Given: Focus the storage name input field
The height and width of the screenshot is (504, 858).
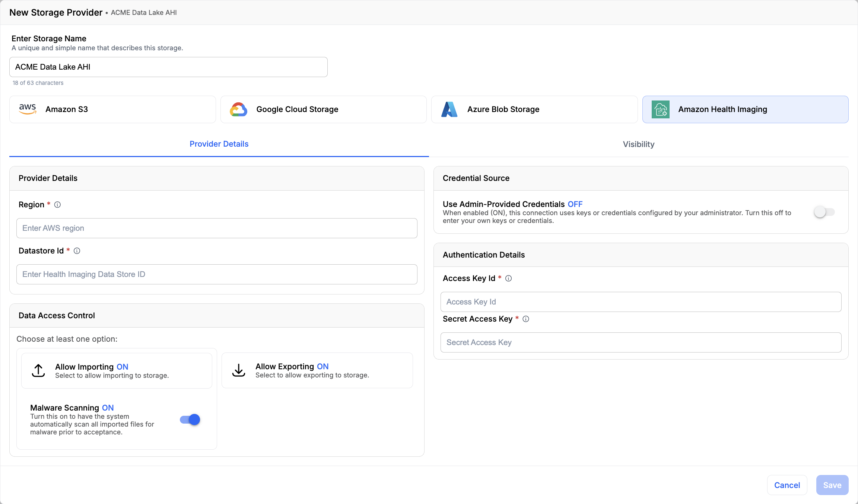Looking at the screenshot, I should click(x=168, y=67).
